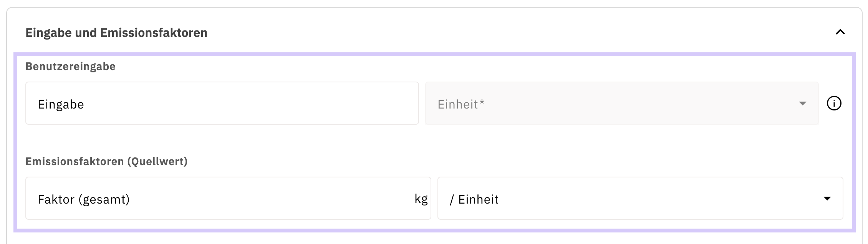Collapse section using the chevron-up icon
The image size is (868, 244).
point(840,32)
